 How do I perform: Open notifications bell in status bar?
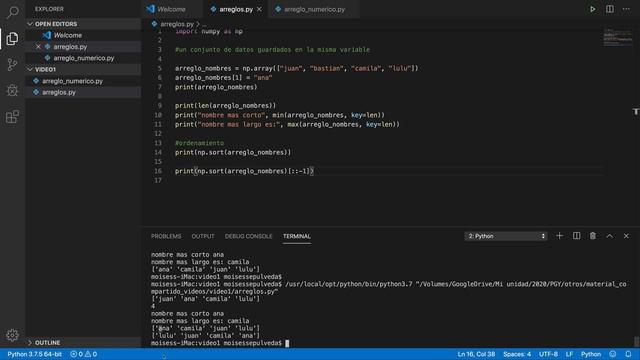628,354
